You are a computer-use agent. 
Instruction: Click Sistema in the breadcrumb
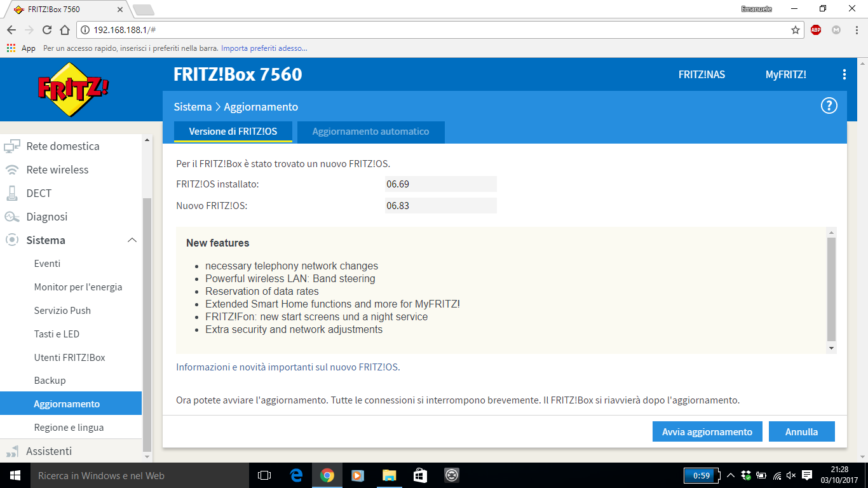(x=193, y=107)
